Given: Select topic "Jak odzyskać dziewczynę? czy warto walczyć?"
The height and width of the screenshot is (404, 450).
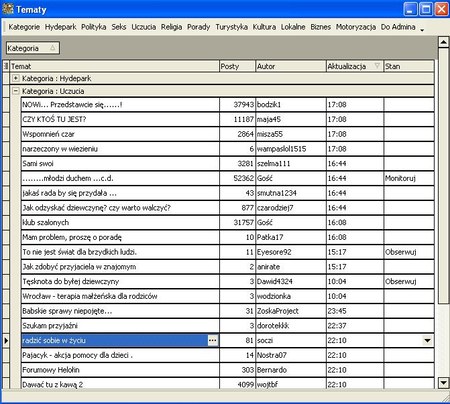Looking at the screenshot, I should pos(120,208).
